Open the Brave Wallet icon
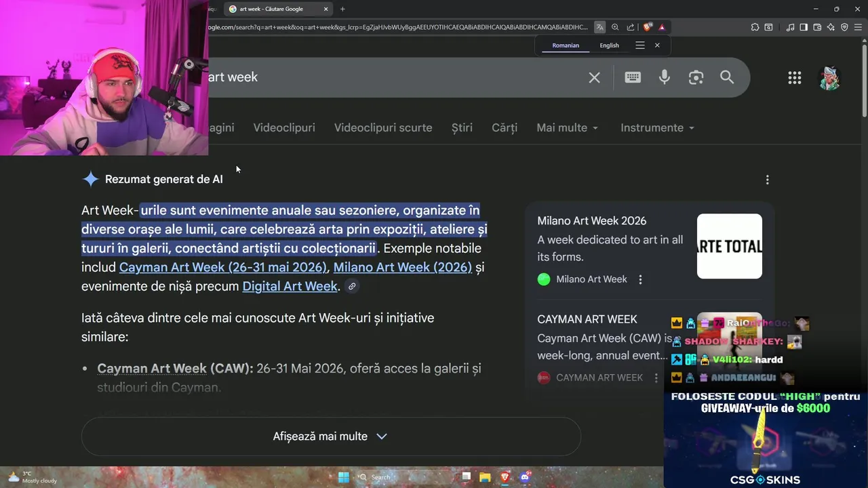 [817, 27]
